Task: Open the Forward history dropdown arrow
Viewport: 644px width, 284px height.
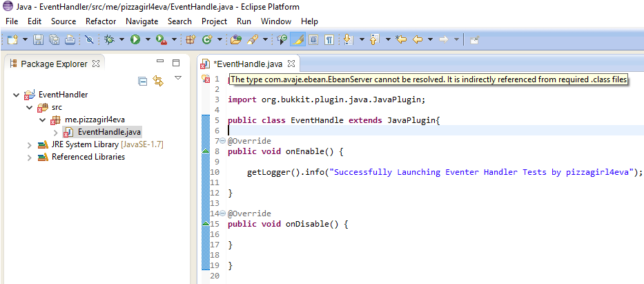Action: pyautogui.click(x=456, y=40)
